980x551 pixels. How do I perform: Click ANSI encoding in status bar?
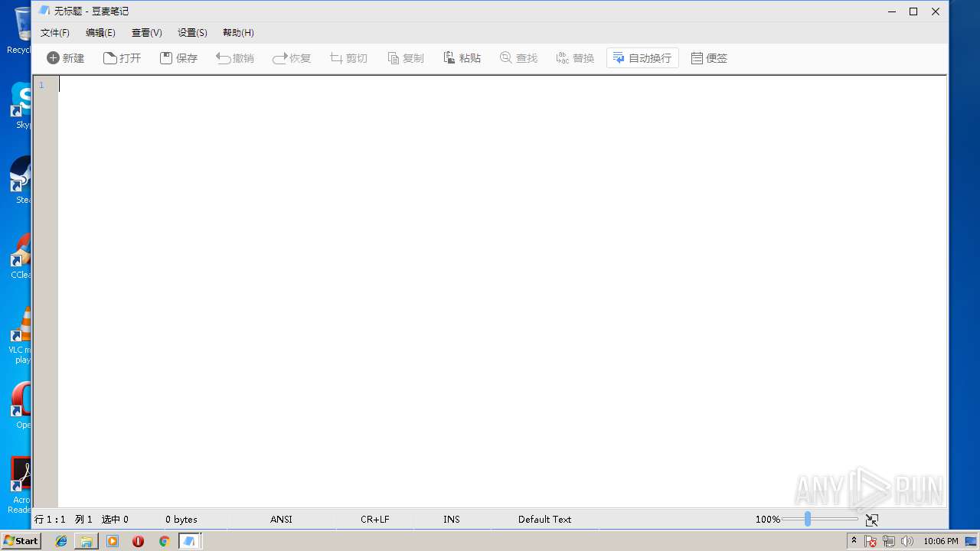click(281, 520)
